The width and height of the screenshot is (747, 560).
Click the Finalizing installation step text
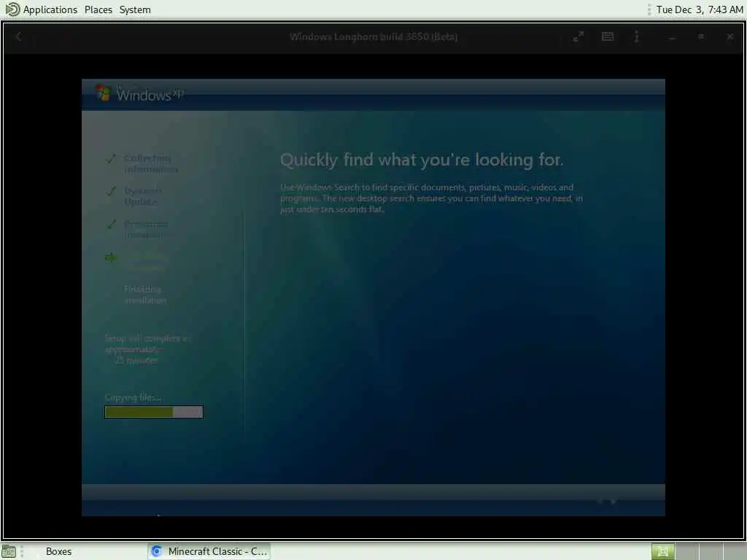tap(145, 295)
